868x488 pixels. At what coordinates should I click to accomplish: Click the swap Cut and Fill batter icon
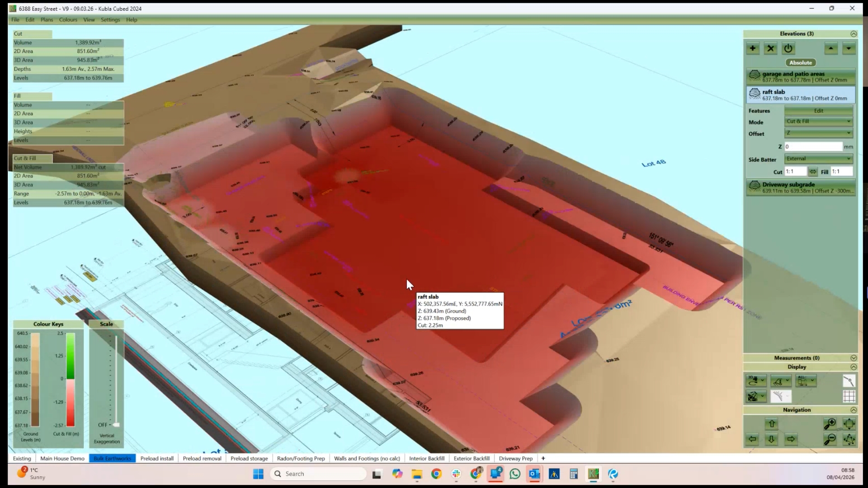pyautogui.click(x=813, y=172)
